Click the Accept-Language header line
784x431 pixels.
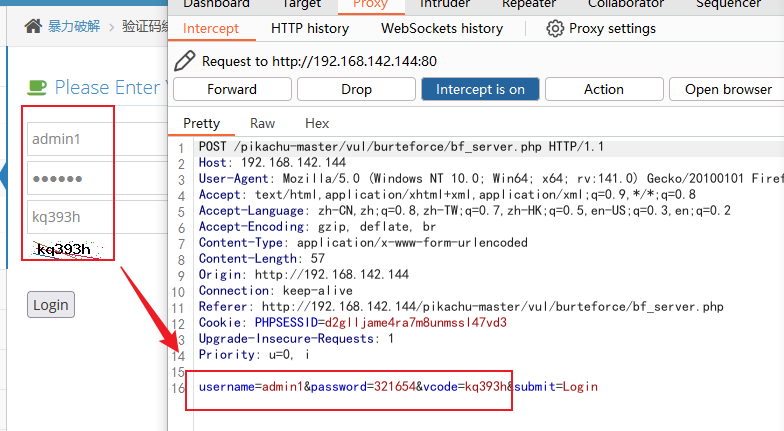(x=464, y=210)
